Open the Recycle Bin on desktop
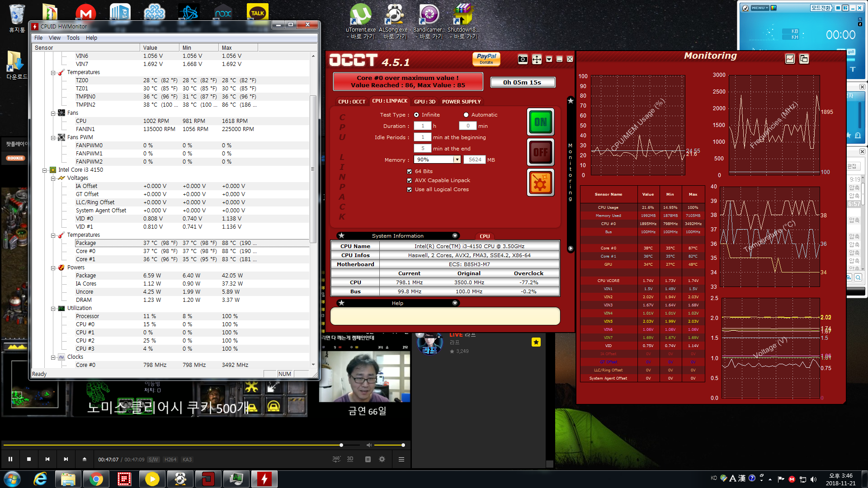 coord(17,18)
